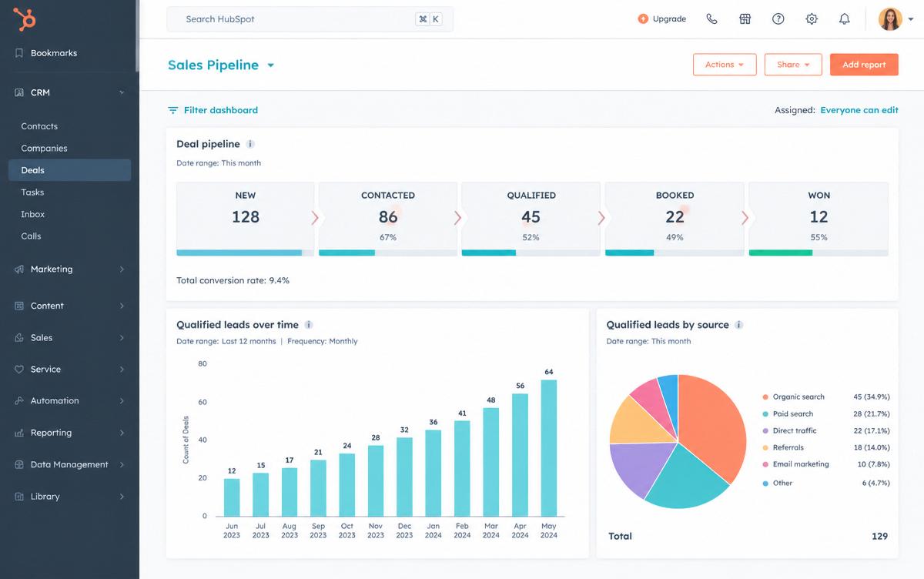Click the sidebar scrollbar thumb
The width and height of the screenshot is (924, 579).
(137, 37)
